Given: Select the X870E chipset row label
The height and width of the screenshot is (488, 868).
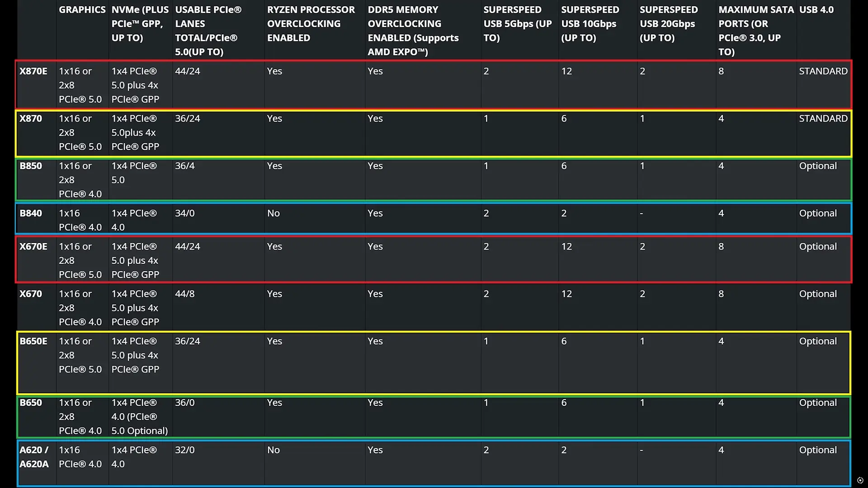Looking at the screenshot, I should pyautogui.click(x=33, y=71).
